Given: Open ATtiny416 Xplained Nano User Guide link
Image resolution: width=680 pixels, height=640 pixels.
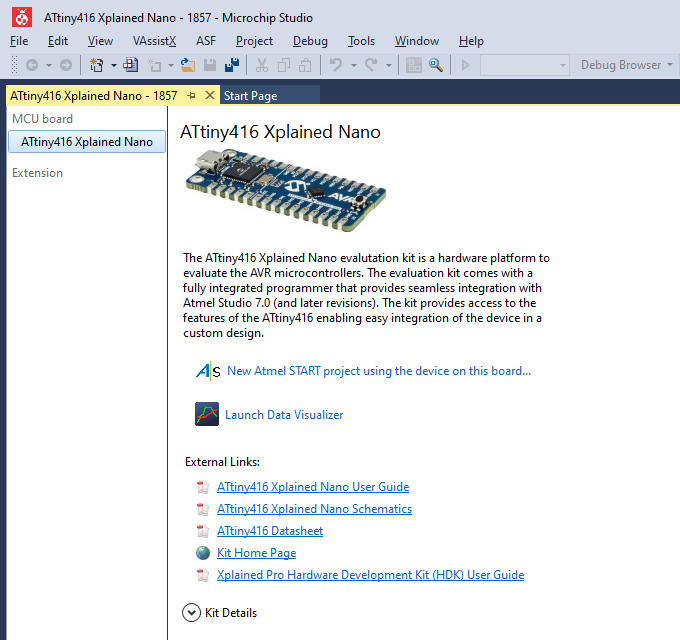Looking at the screenshot, I should (313, 487).
